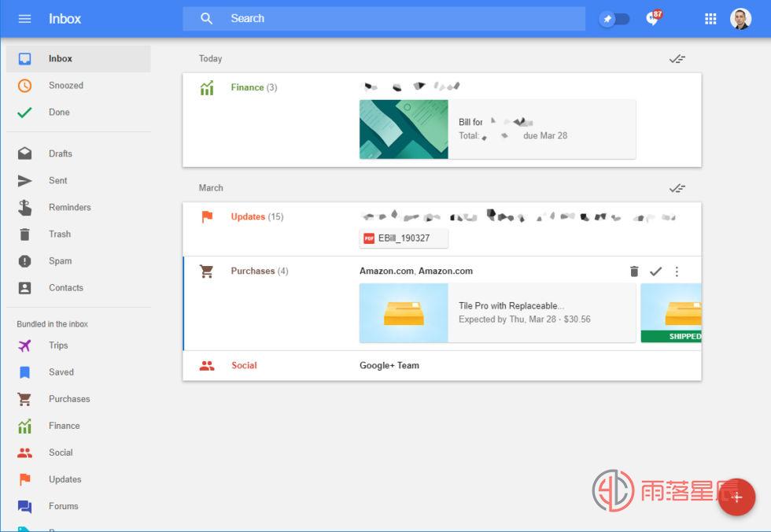Click the Inbox title in header
Screen dimensions: 771x532
[65, 19]
